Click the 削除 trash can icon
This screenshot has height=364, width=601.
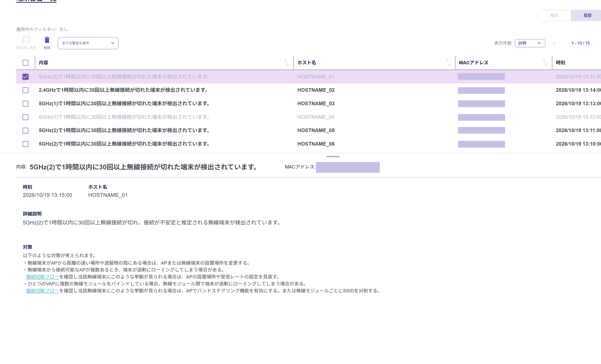coord(47,40)
